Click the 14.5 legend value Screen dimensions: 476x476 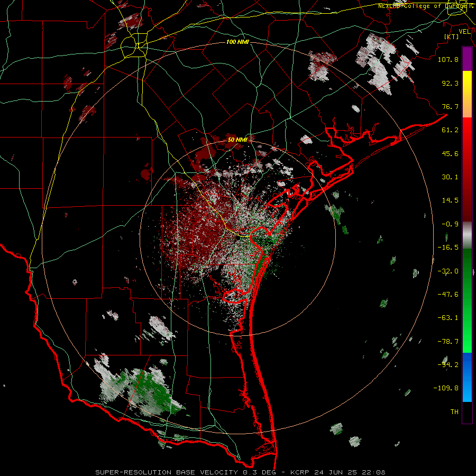[x=450, y=200]
